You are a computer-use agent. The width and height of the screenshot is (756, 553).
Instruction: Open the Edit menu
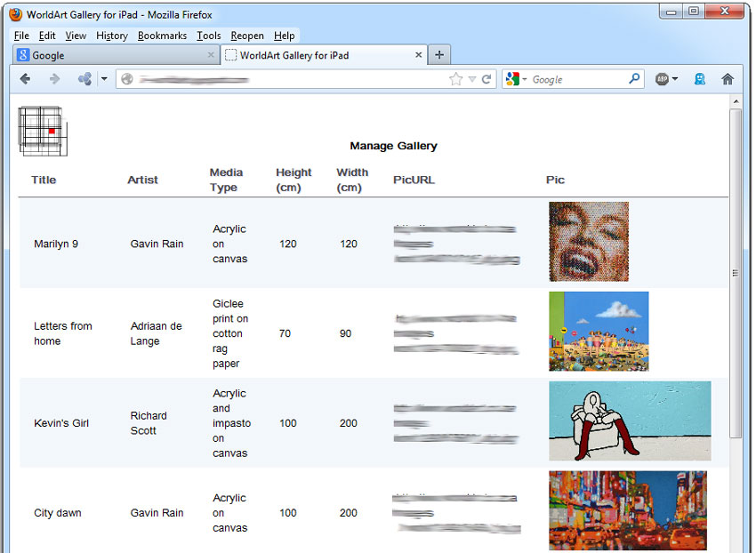coord(47,36)
